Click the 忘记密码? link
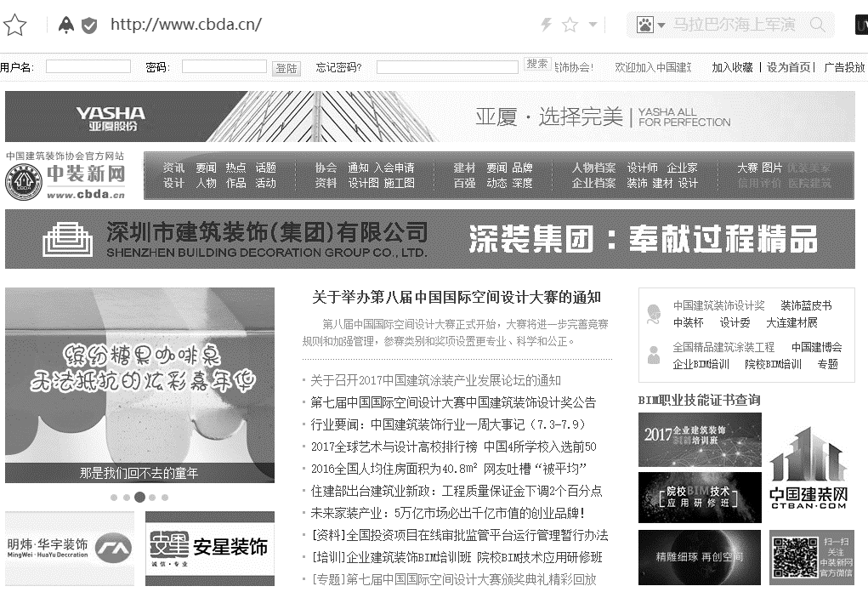 coord(338,67)
